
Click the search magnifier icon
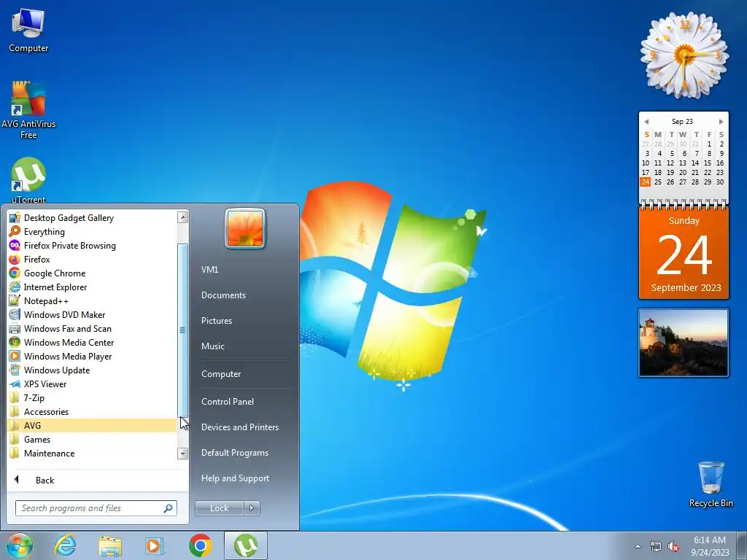tap(169, 508)
